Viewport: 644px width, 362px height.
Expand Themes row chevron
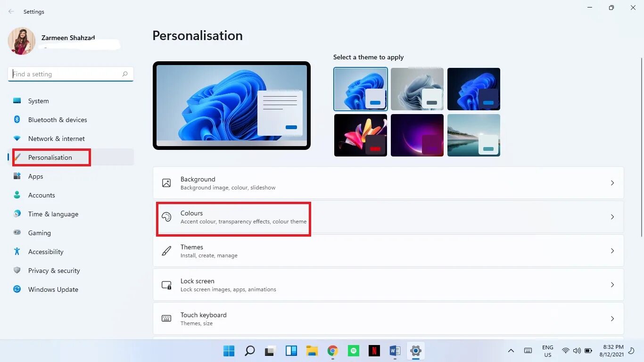(x=612, y=251)
